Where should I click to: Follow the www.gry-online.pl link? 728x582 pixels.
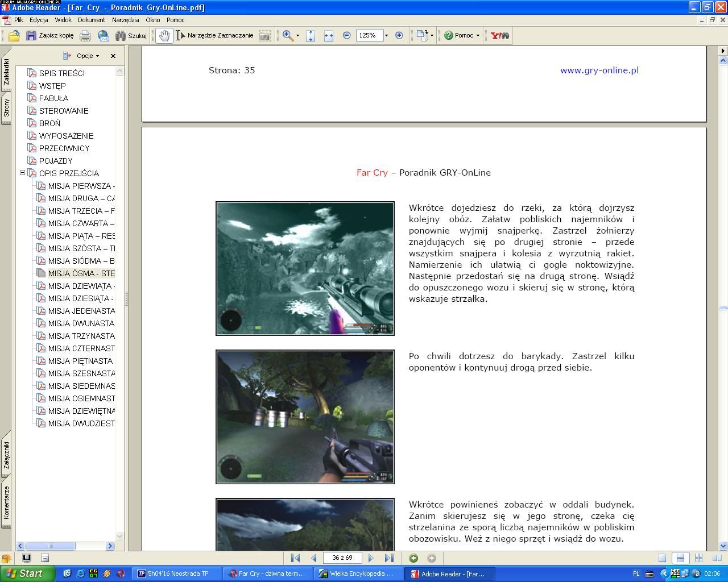599,70
